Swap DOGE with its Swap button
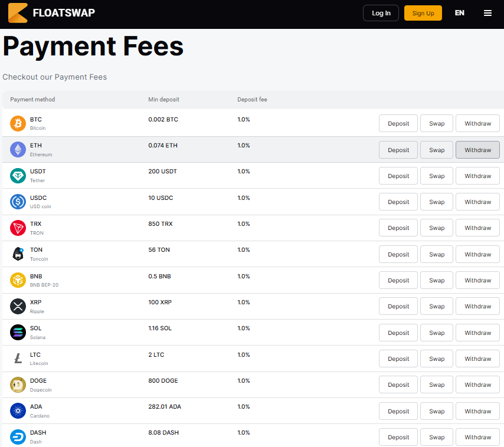The image size is (504, 447). (437, 384)
